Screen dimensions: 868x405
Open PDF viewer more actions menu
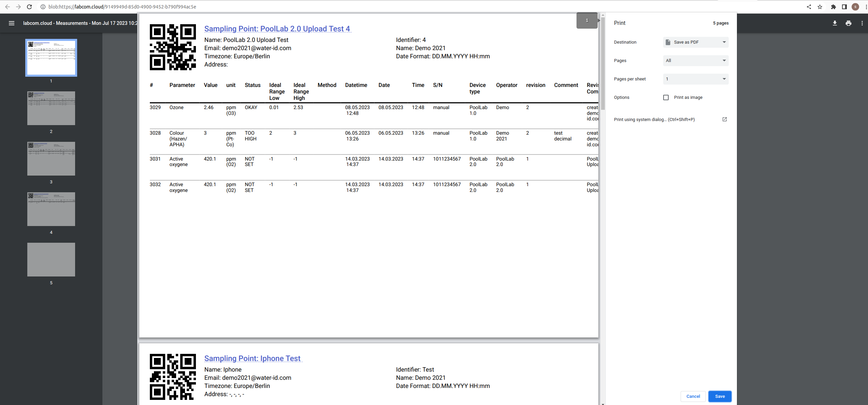tap(862, 23)
